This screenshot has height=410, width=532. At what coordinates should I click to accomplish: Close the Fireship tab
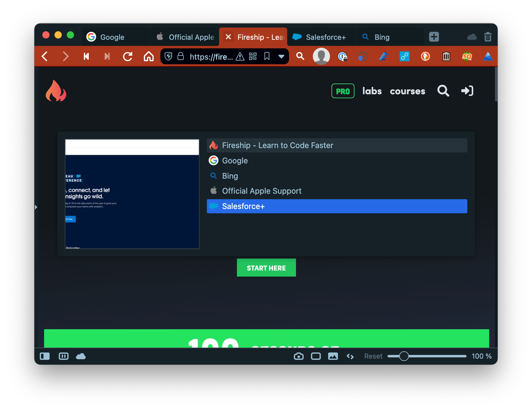(x=228, y=37)
